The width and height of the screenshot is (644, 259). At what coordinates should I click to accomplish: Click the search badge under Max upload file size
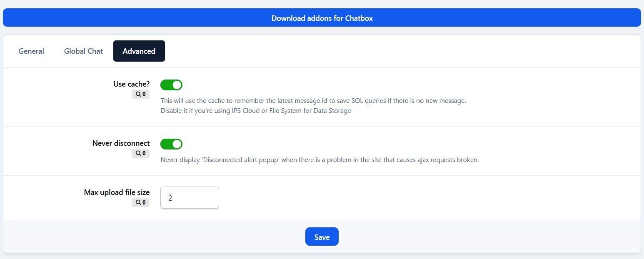click(x=140, y=203)
